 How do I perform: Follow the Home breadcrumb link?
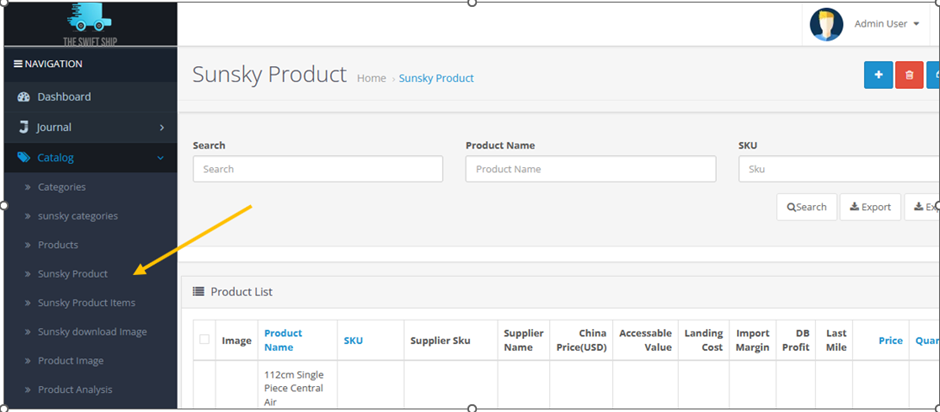[x=371, y=78]
